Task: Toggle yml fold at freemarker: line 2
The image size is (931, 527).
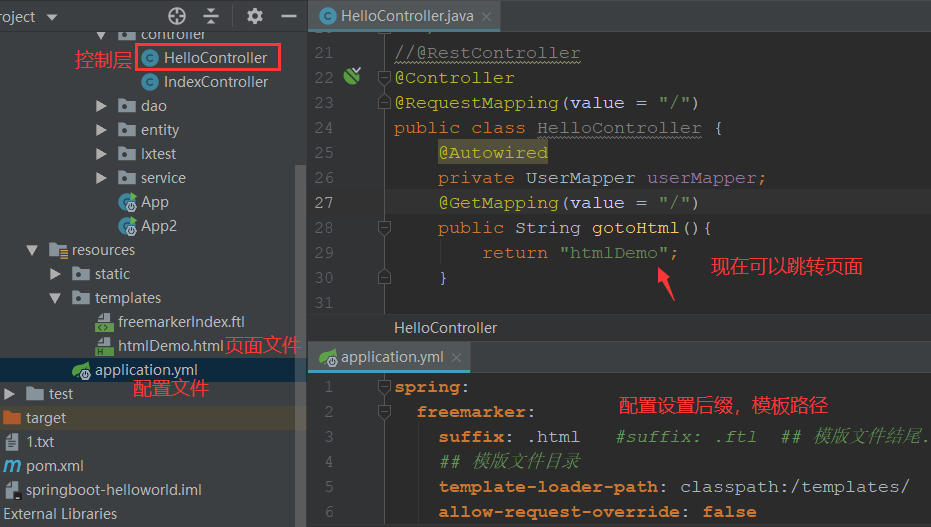Action: pyautogui.click(x=384, y=411)
